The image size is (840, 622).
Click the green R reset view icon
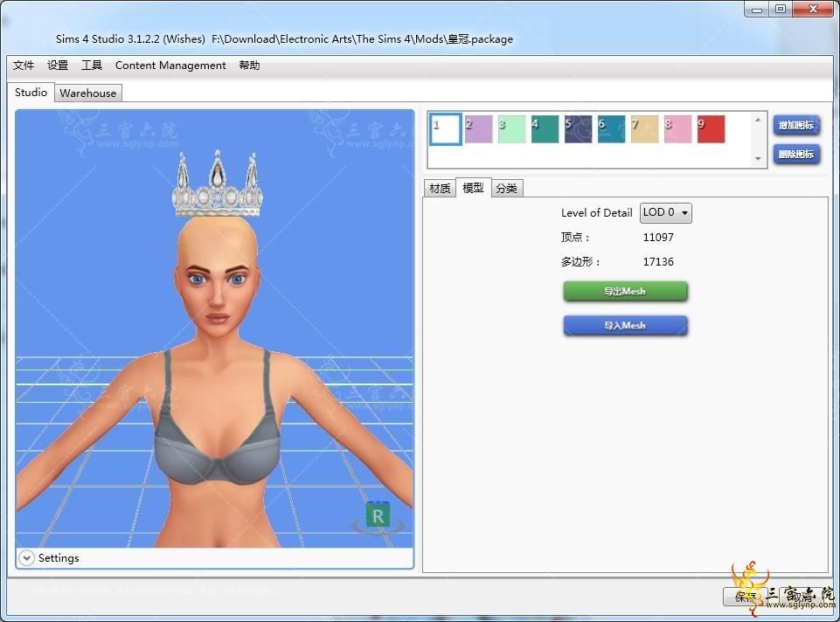(378, 516)
